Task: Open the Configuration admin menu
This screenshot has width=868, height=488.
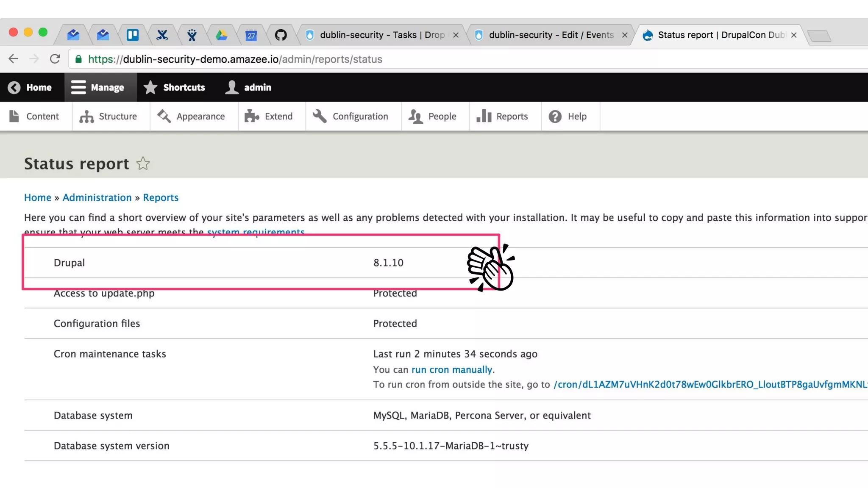Action: coord(351,116)
